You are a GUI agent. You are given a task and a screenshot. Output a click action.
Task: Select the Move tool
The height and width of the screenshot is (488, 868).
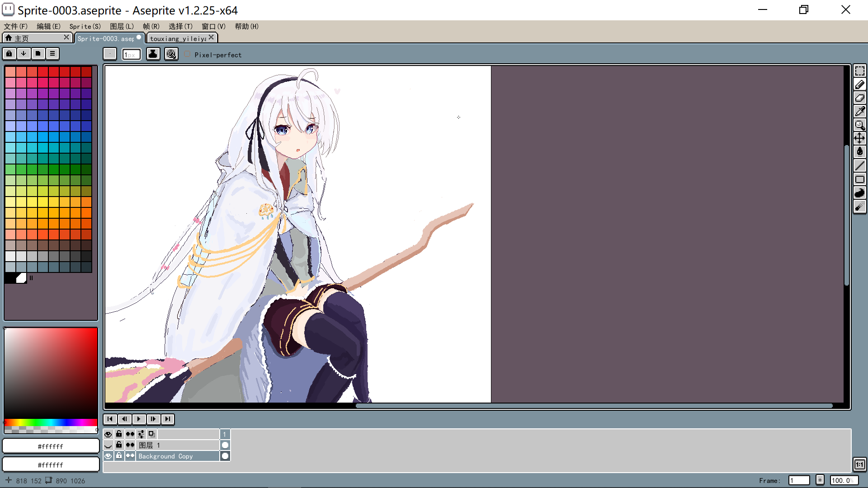click(x=859, y=138)
